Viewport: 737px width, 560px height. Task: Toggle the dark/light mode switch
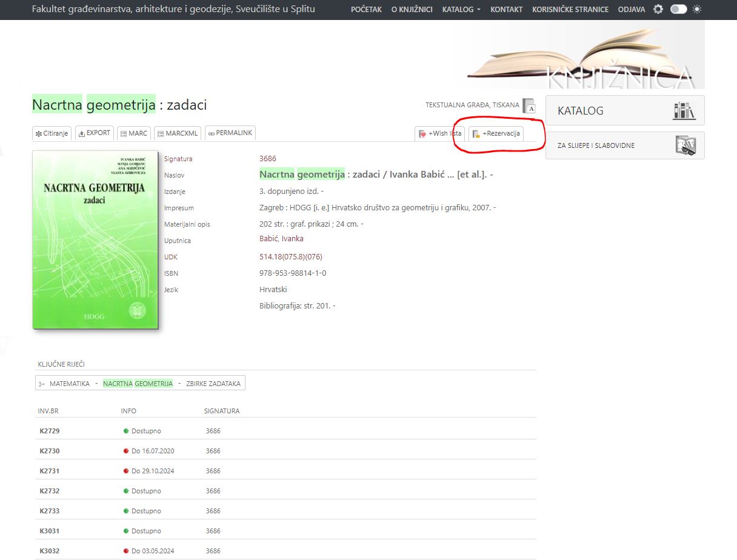point(678,9)
